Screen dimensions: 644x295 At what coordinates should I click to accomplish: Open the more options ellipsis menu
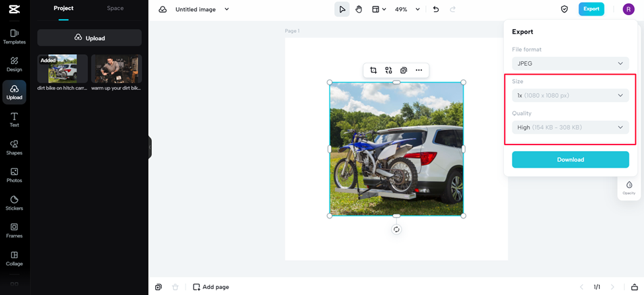419,70
